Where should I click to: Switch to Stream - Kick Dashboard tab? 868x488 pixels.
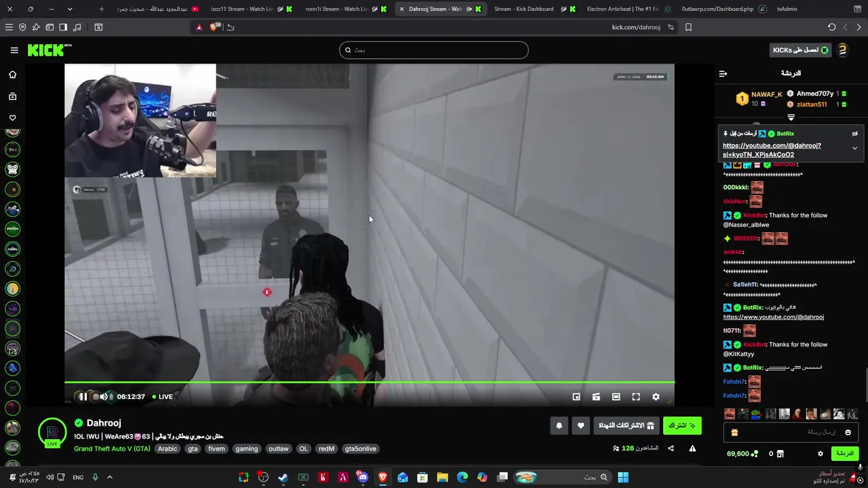click(533, 9)
